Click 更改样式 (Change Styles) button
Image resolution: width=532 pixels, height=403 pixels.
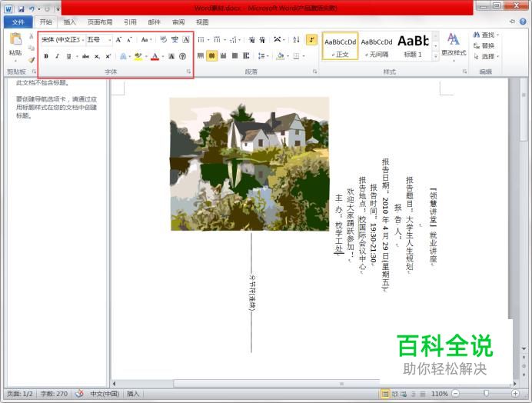[x=454, y=46]
